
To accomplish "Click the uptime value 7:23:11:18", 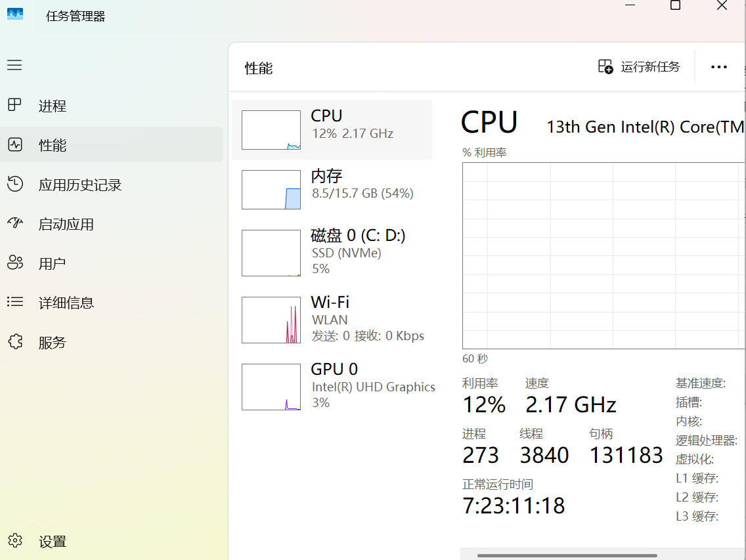I will (x=514, y=506).
